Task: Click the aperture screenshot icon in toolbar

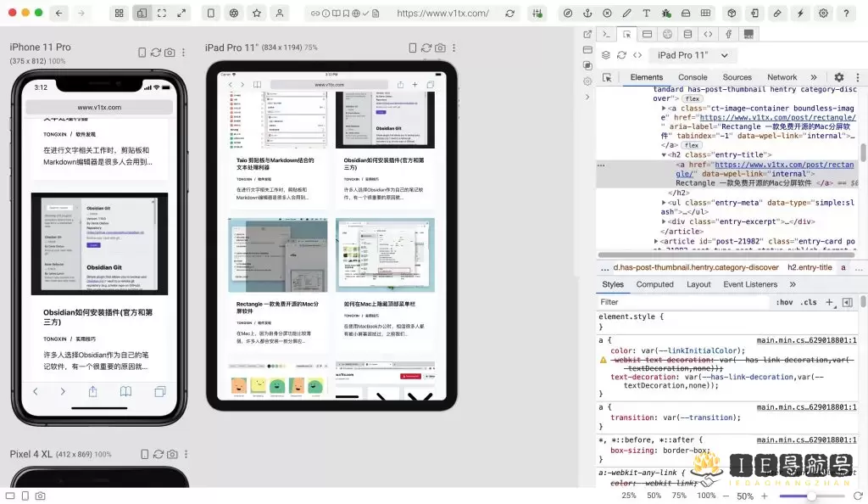Action: tap(234, 13)
